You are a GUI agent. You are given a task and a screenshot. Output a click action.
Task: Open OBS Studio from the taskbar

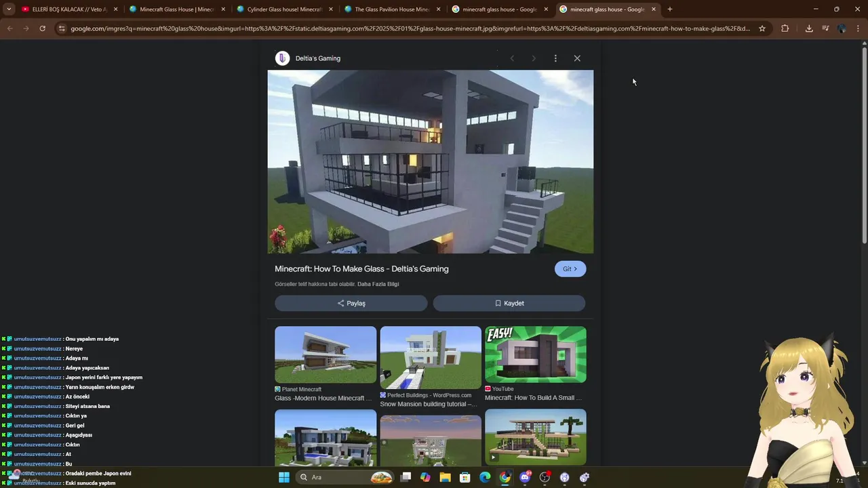click(x=545, y=477)
